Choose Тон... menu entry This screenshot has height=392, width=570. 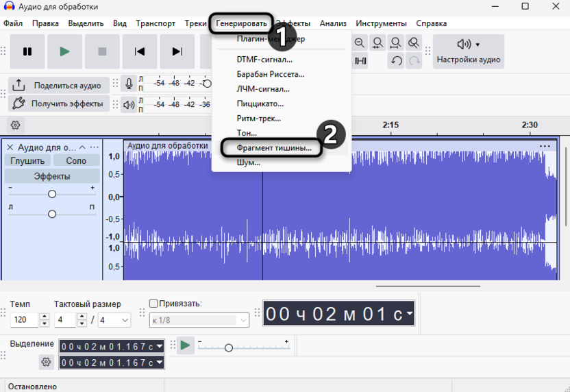coord(282,133)
